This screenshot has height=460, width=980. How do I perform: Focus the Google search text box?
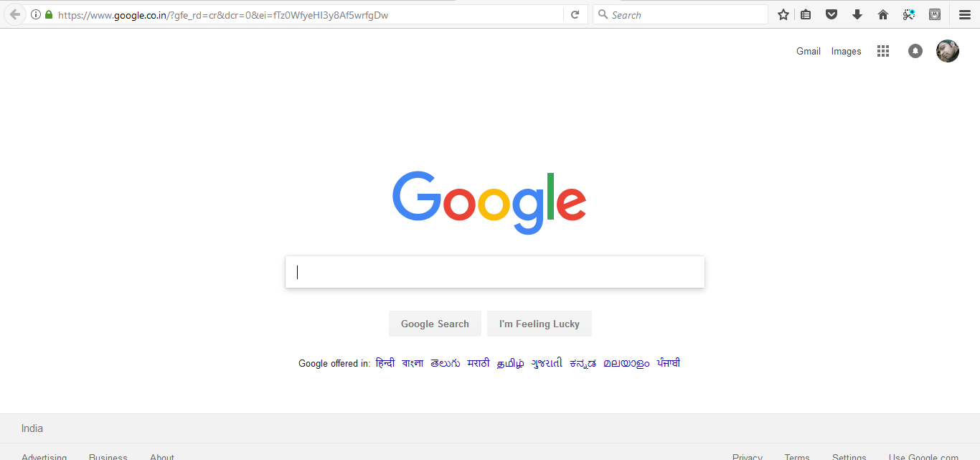495,272
